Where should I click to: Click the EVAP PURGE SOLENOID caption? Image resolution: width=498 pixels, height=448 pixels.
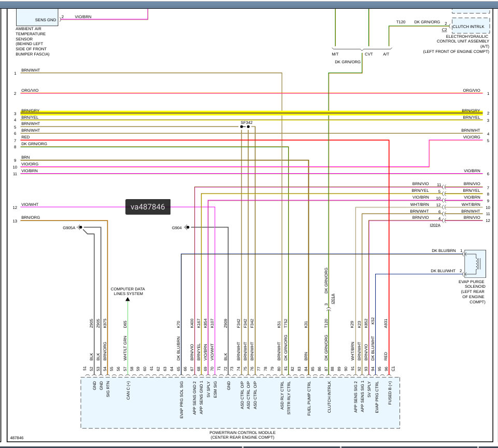472,292
